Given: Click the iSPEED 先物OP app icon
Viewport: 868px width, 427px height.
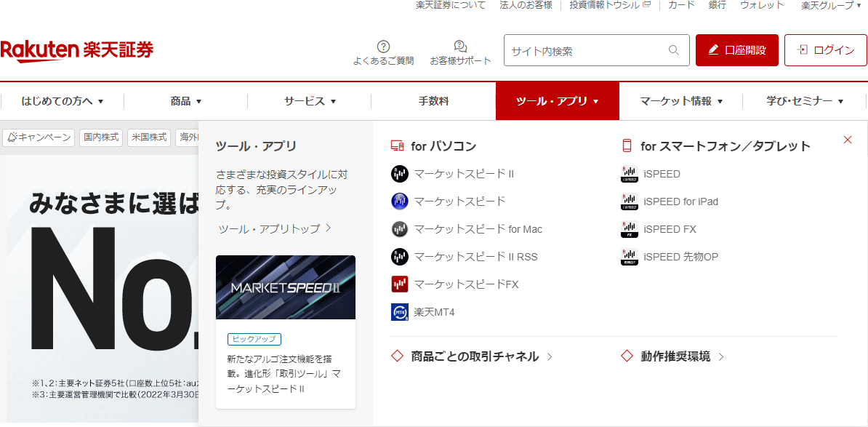Looking at the screenshot, I should [630, 257].
